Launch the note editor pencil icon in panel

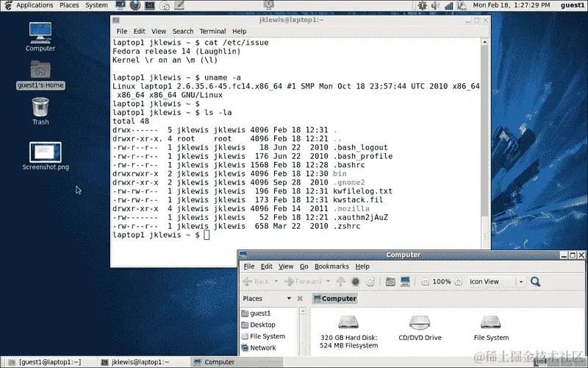tap(179, 5)
